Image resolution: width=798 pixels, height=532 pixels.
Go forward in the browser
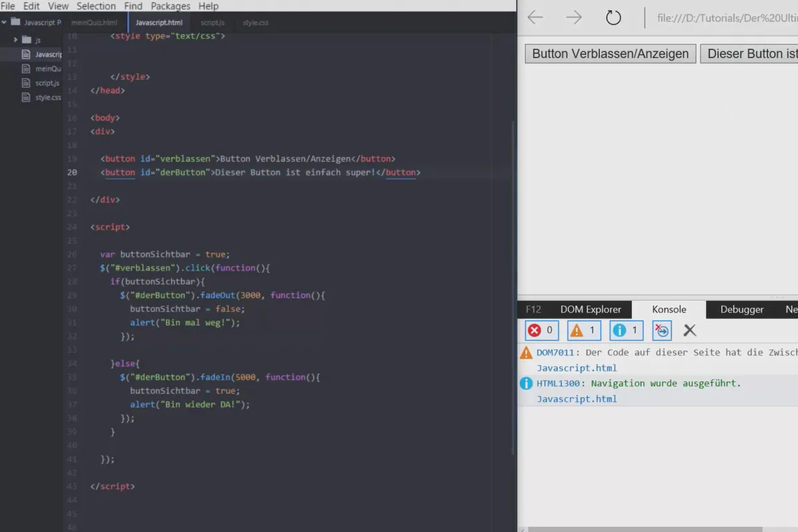coord(574,17)
